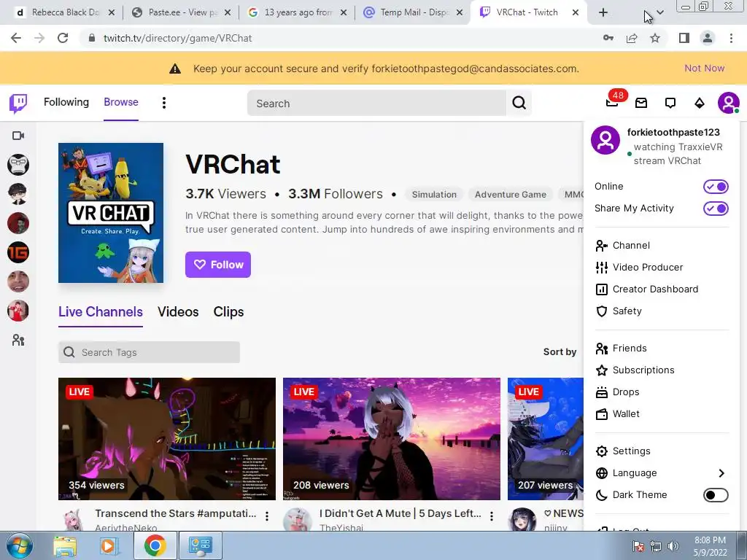Open the 1G logo channel in the sidebar
The height and width of the screenshot is (560, 747).
pos(18,252)
